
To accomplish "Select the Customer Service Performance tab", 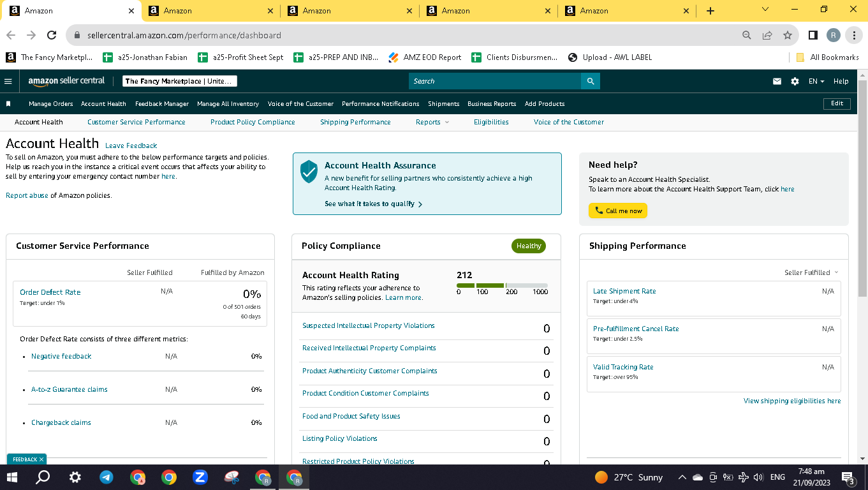I will tap(136, 122).
